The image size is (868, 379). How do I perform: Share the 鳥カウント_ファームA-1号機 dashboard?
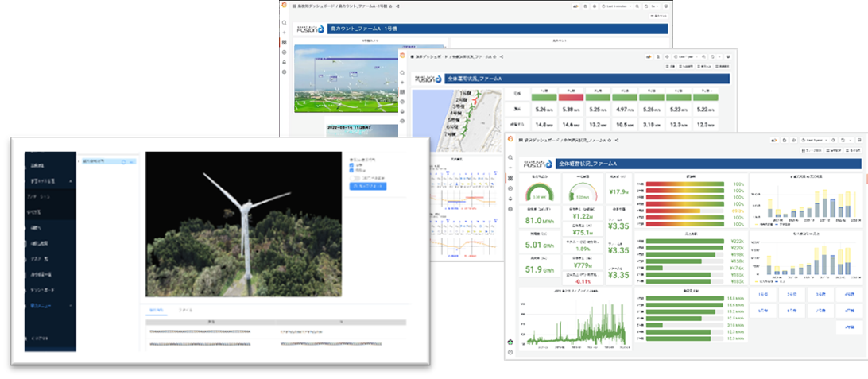coord(398,6)
